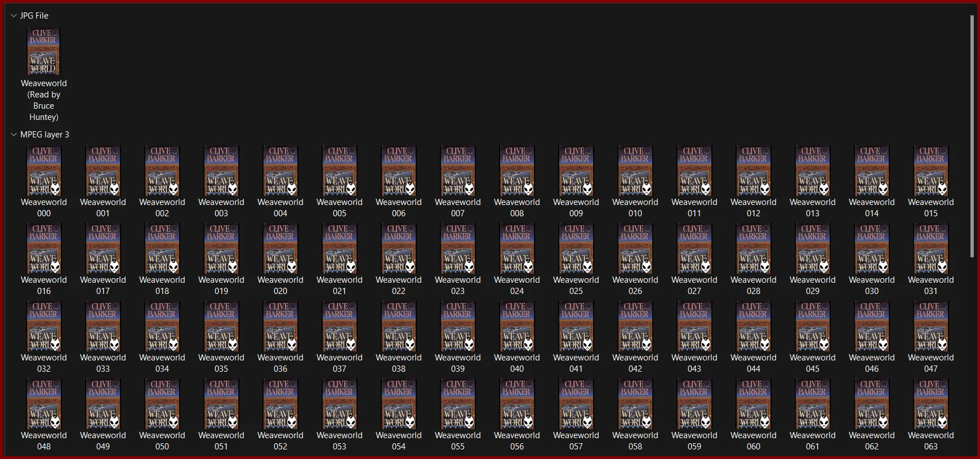Viewport: 980px width, 459px height.
Task: Select the Weaveworld 054 audio file icon
Action: click(399, 404)
